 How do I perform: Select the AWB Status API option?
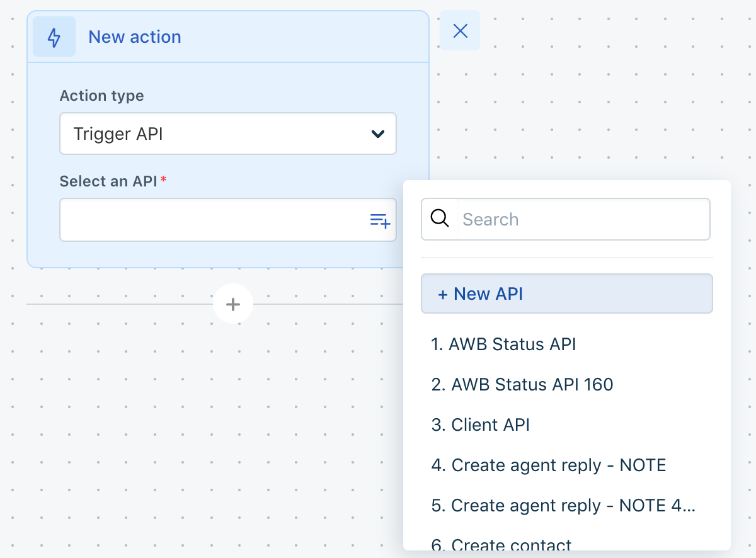point(503,344)
